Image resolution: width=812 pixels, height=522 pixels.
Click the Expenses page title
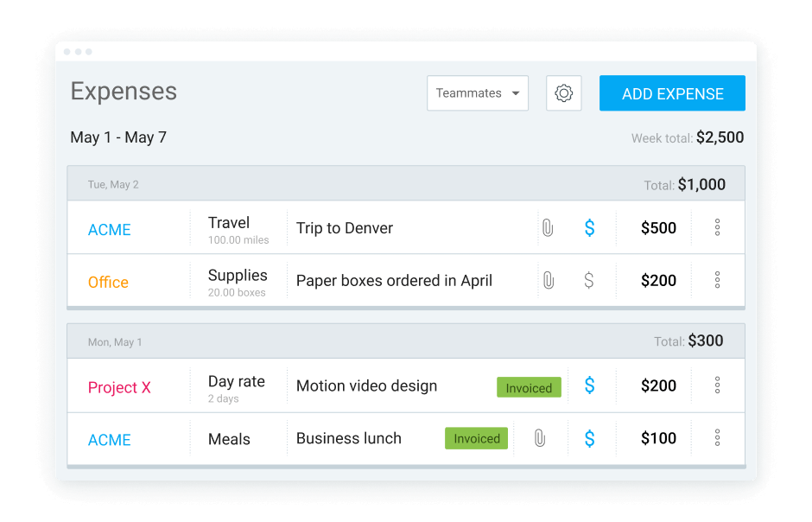(x=124, y=91)
